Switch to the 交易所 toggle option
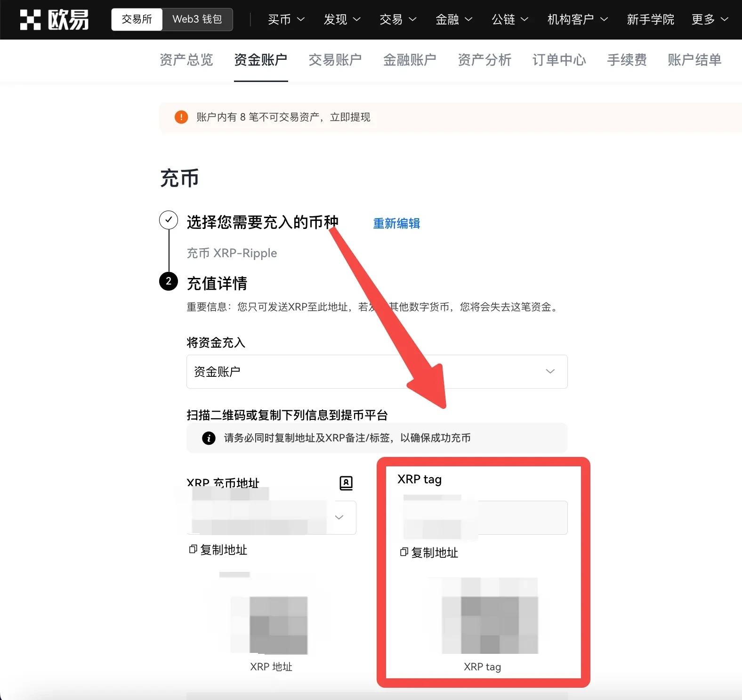Screen dimensions: 742x700 tap(137, 19)
